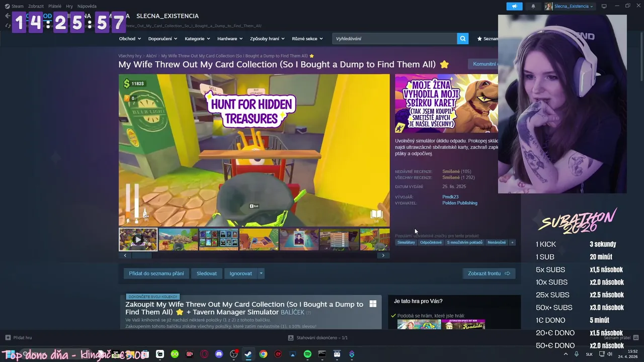Click the main game trailer video
This screenshot has width=644, height=362.
tap(254, 150)
